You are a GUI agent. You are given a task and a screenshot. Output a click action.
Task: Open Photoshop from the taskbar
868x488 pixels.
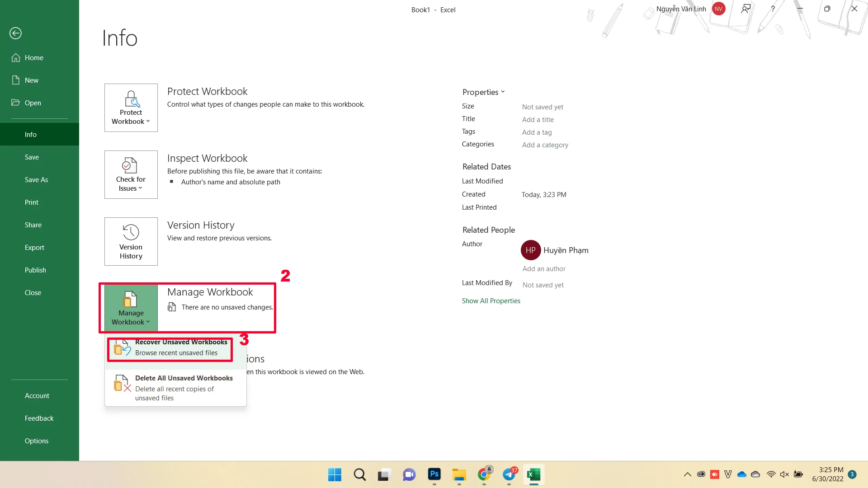434,474
